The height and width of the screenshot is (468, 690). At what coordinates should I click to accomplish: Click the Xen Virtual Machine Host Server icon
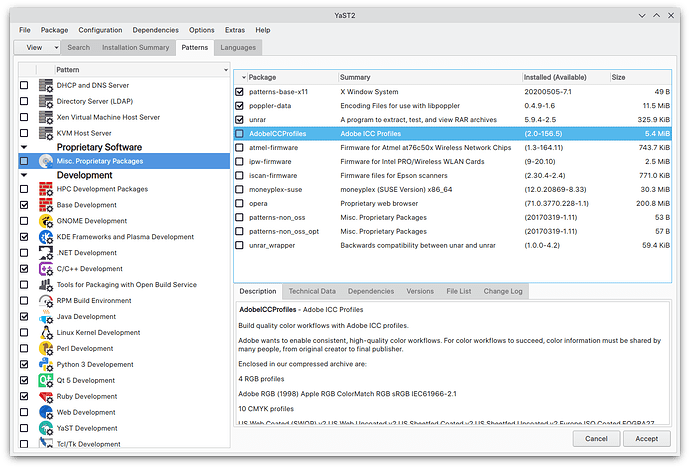[46, 117]
